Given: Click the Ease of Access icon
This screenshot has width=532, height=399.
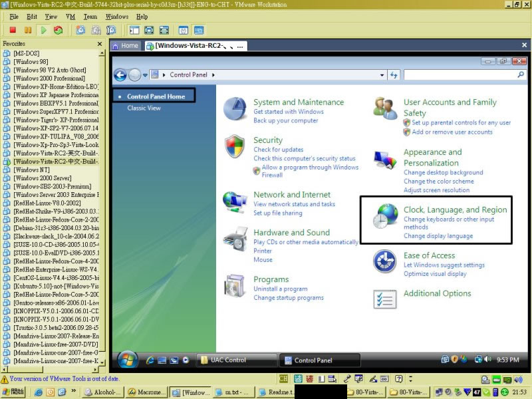Looking at the screenshot, I should [x=384, y=261].
